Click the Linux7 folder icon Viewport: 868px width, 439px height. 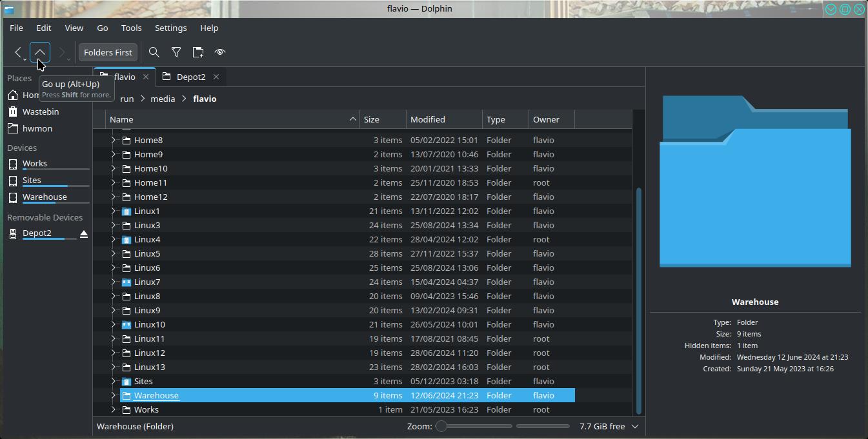pos(126,282)
